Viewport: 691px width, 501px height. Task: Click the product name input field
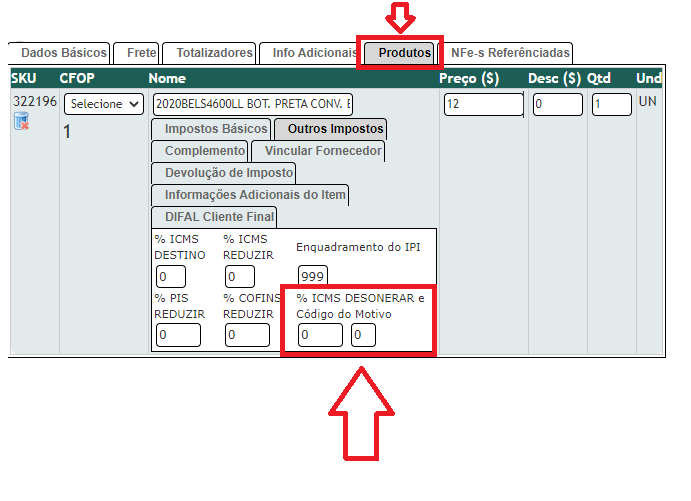coord(253,104)
